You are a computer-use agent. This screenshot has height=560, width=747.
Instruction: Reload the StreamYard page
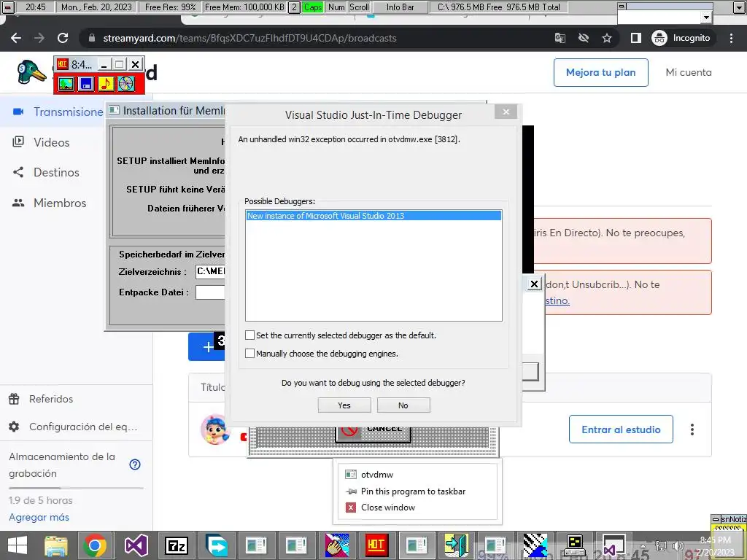click(x=63, y=38)
